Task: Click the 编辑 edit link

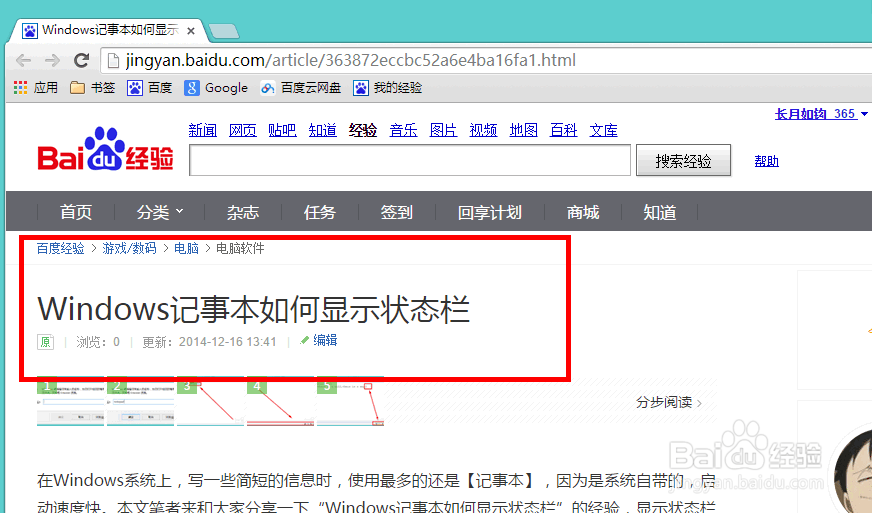Action: (319, 340)
